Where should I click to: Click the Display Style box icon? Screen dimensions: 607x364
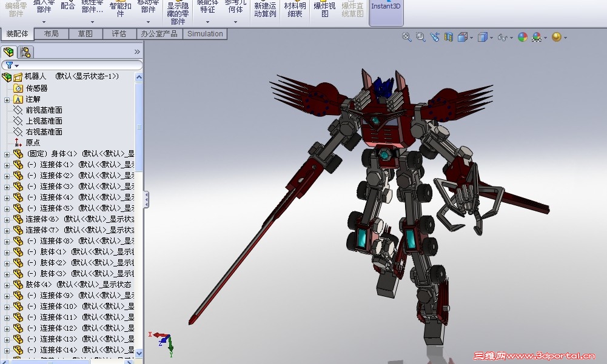click(482, 37)
